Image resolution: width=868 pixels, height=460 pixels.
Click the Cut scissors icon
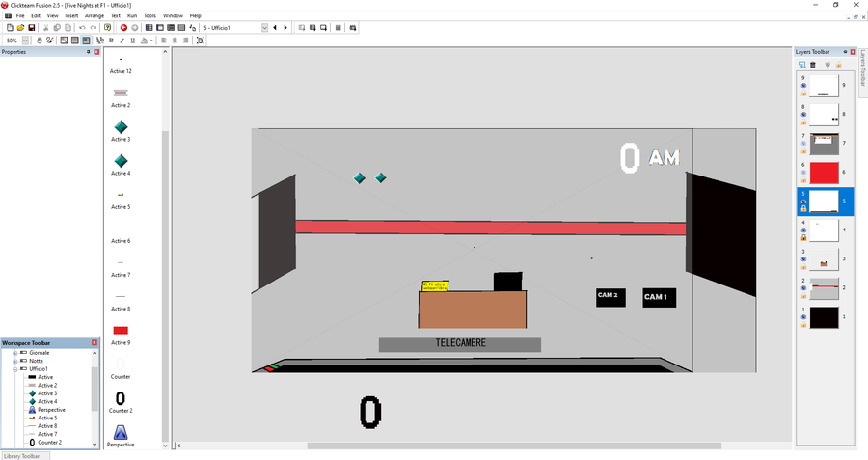46,28
